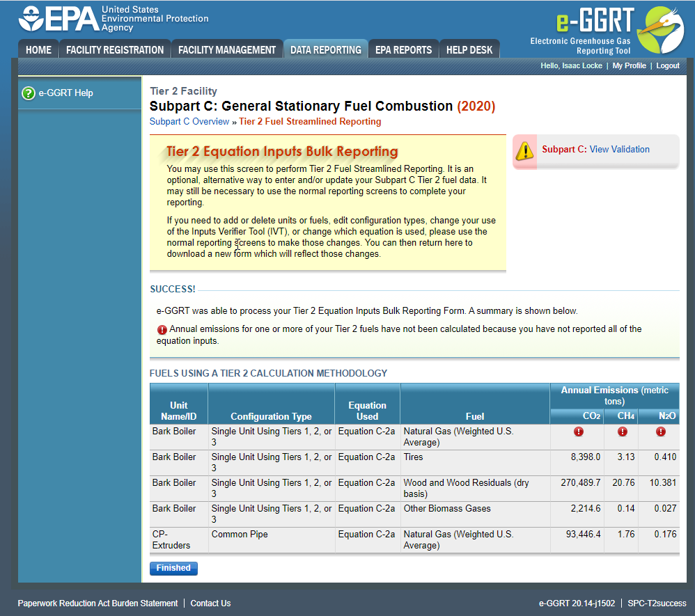Click the Finished button
695x616 pixels.
tap(173, 568)
